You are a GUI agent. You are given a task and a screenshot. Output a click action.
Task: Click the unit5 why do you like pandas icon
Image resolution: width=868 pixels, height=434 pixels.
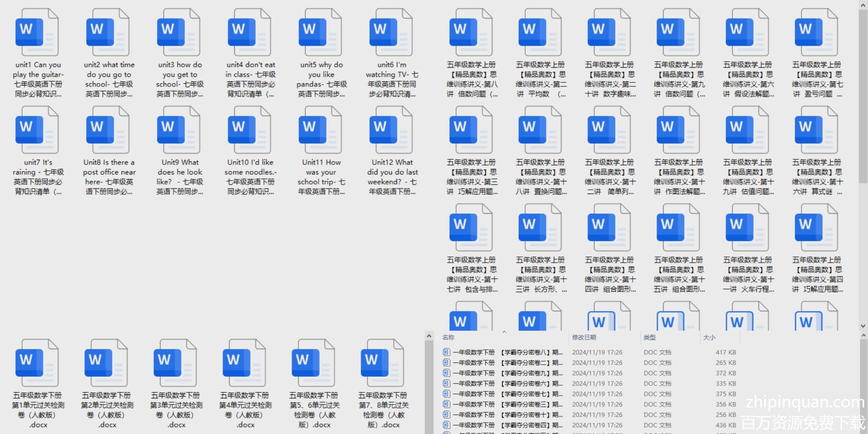(320, 33)
